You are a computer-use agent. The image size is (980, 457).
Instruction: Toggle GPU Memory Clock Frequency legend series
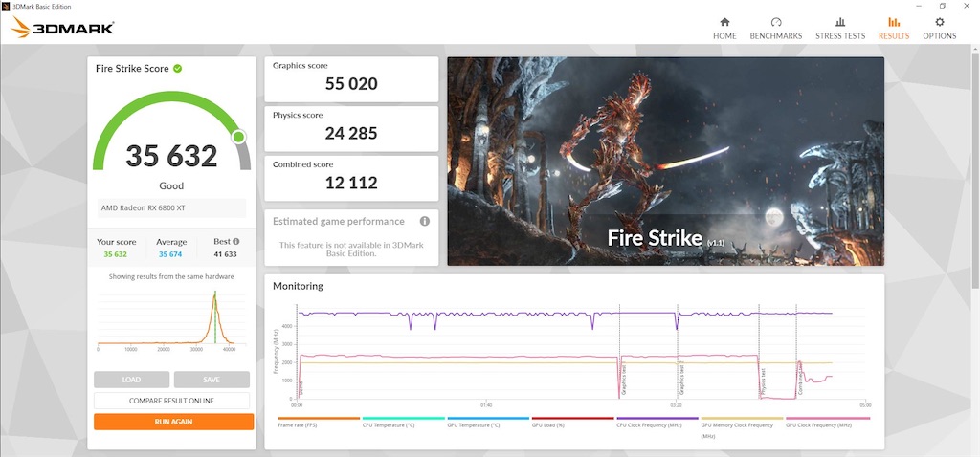pyautogui.click(x=742, y=427)
